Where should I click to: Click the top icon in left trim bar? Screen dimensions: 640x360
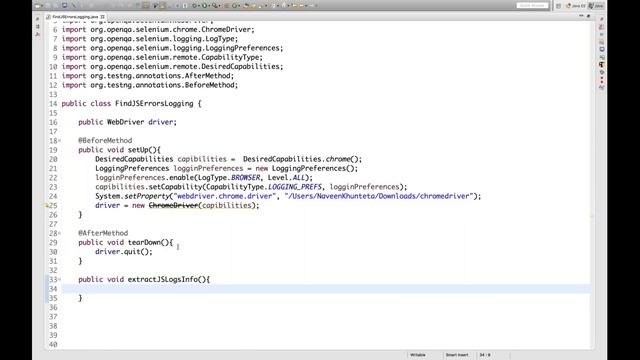[38, 19]
